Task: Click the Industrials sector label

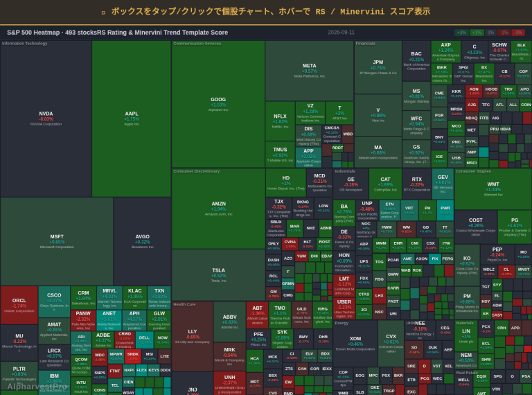Action: pyautogui.click(x=345, y=171)
